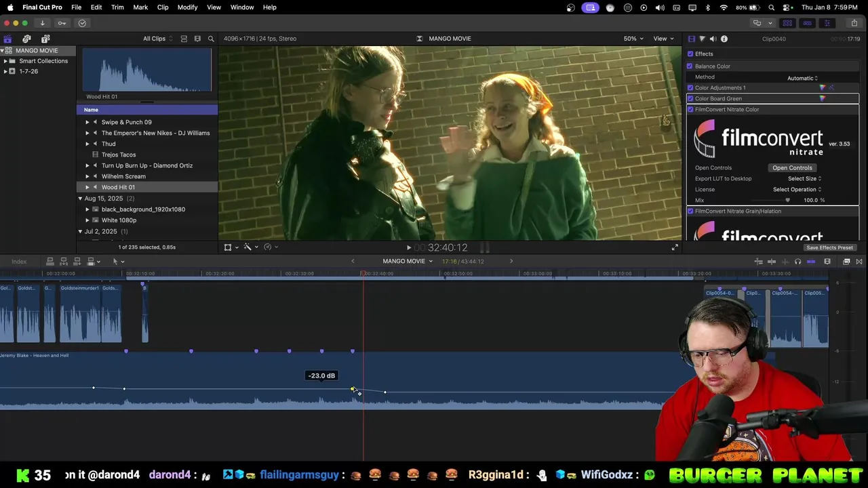Click the Wood Hit 01 waveform thumbnail
This screenshot has height=488, width=868.
point(147,70)
